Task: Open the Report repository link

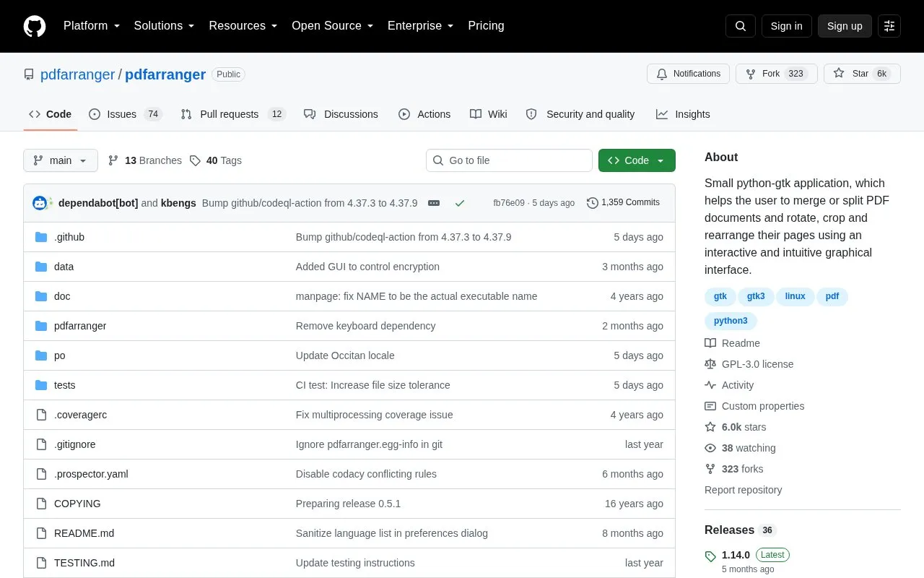Action: coord(744,490)
